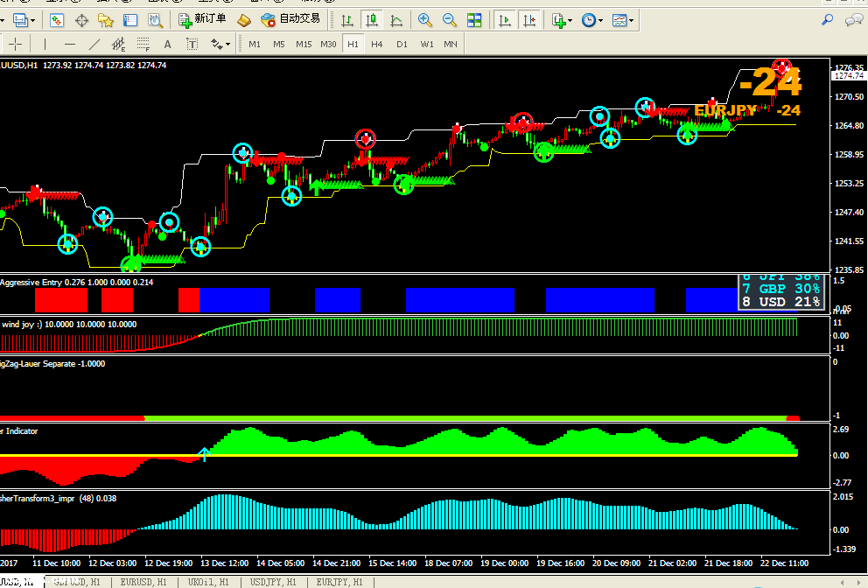Select the MN timeframe button
Image resolution: width=868 pixels, height=588 pixels.
click(x=451, y=45)
